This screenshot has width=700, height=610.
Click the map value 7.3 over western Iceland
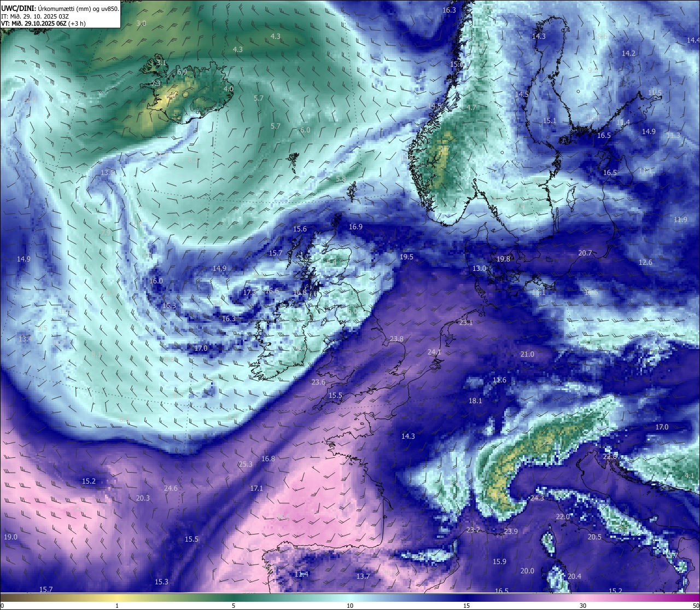pos(157,83)
